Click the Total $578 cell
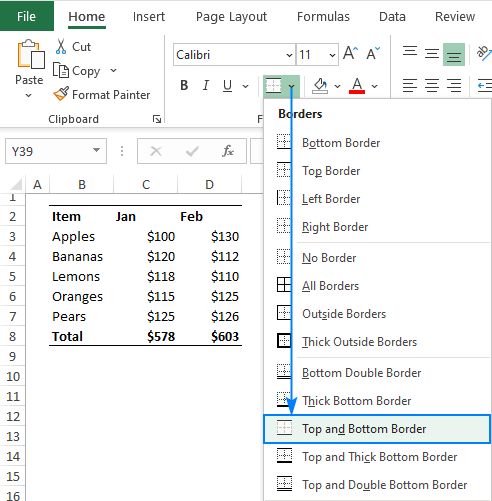This screenshot has height=501, width=492. click(145, 336)
